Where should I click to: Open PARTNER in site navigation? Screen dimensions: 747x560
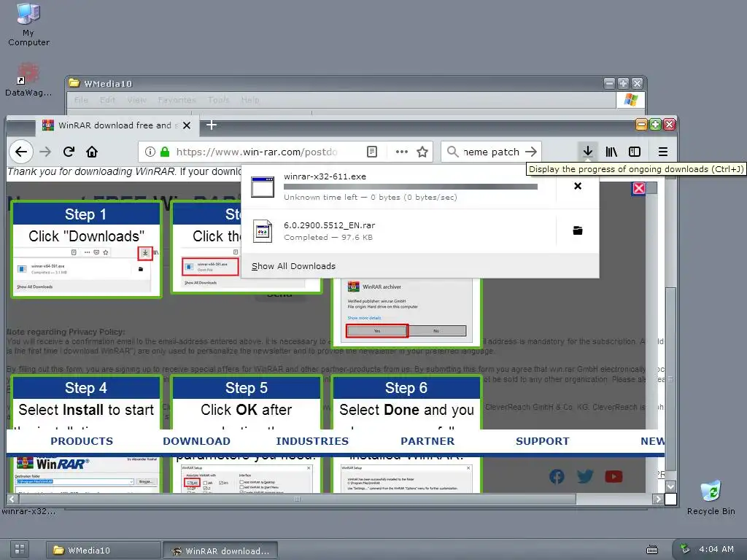tap(427, 441)
